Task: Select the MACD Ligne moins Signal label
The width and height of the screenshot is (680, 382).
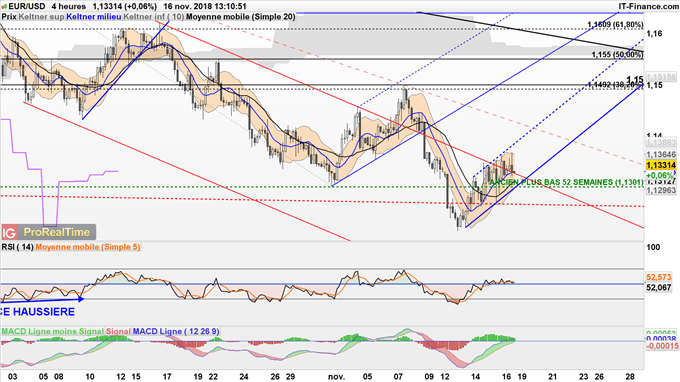Action: pyautogui.click(x=52, y=332)
